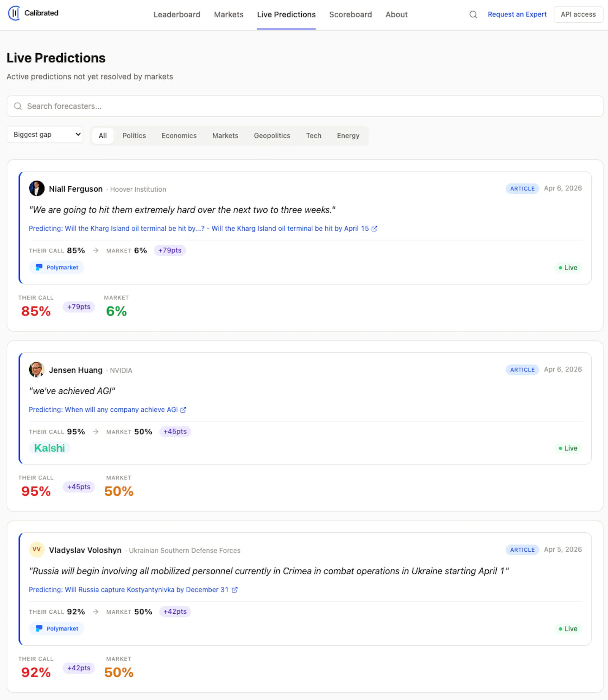Filter predictions by Politics
Viewport: 608px width, 700px height.
click(x=134, y=135)
